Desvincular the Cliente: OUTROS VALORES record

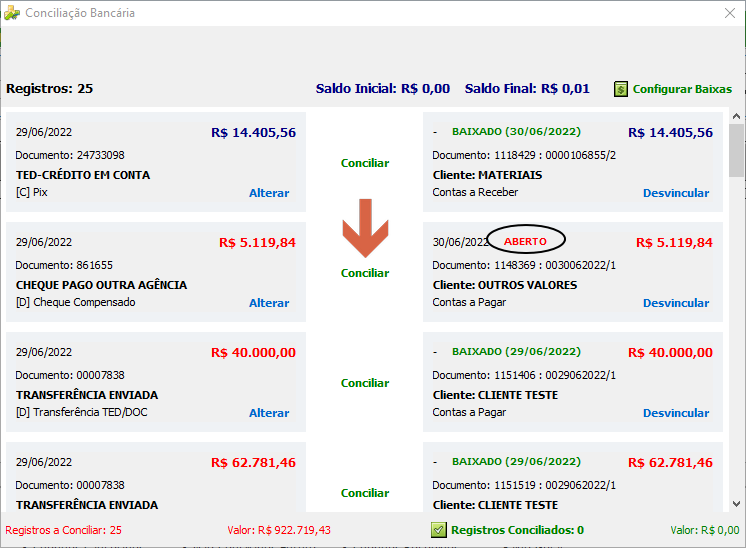coord(676,303)
